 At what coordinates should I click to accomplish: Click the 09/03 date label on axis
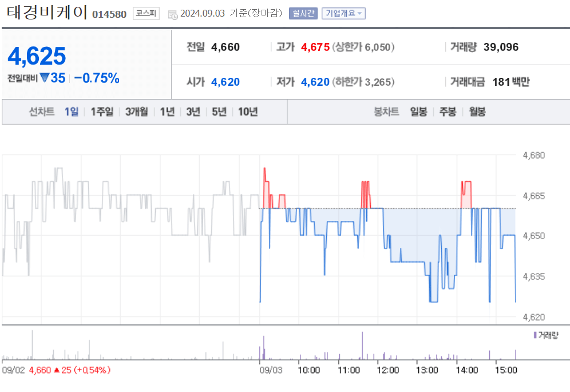pos(271,370)
